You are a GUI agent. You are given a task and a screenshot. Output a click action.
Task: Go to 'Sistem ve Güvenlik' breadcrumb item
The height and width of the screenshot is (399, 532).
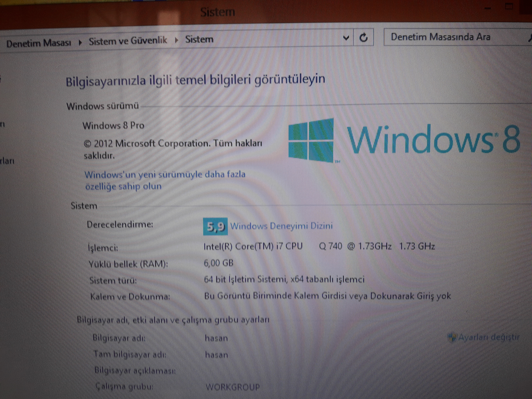pos(128,41)
